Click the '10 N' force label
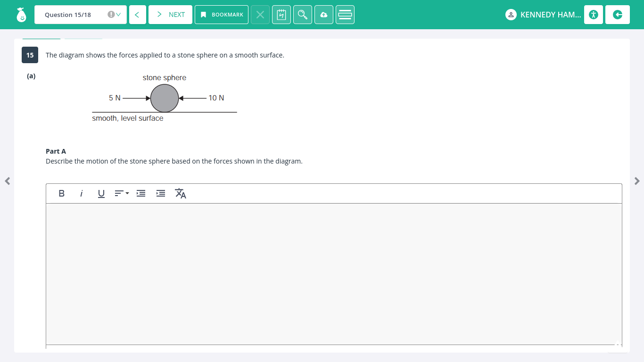 click(216, 98)
